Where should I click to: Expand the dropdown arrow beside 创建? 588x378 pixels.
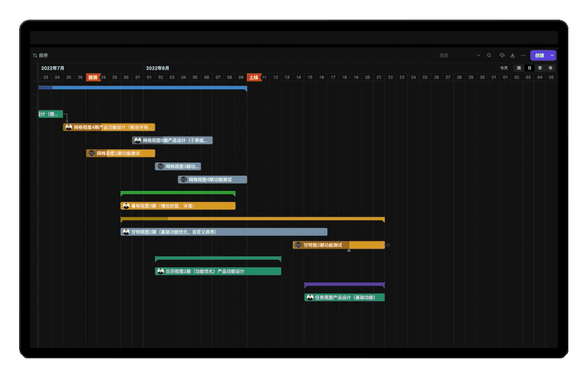553,56
